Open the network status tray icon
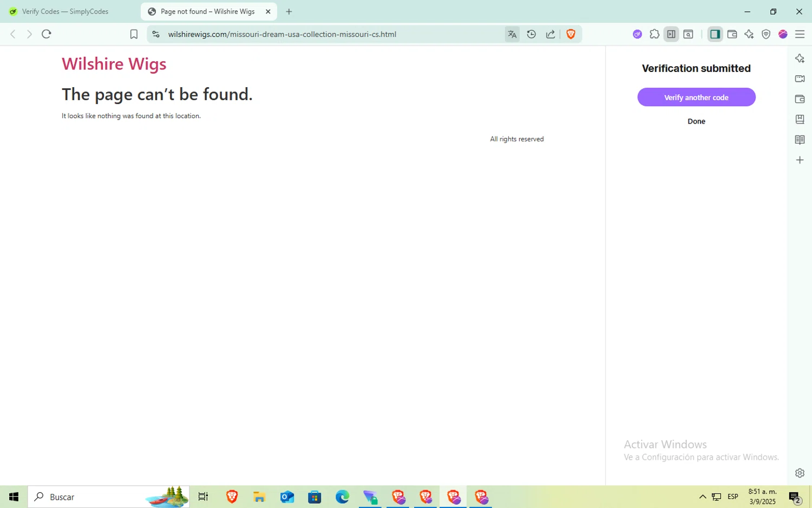The height and width of the screenshot is (508, 812). (717, 497)
